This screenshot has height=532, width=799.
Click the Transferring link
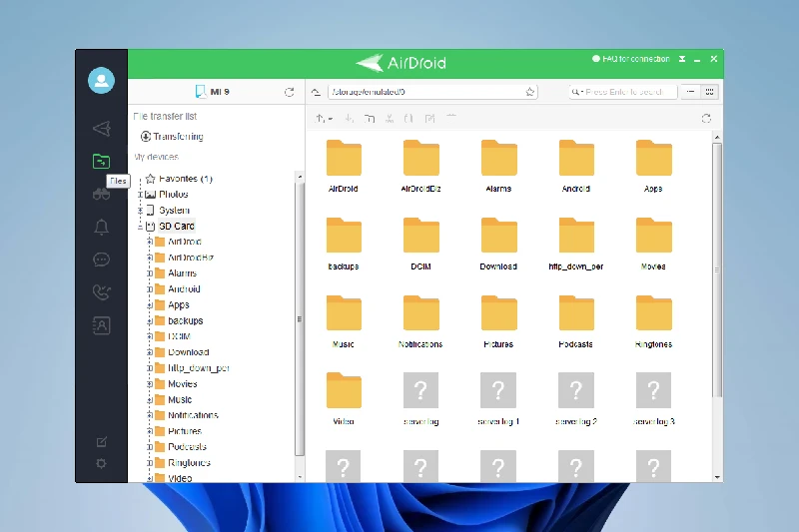point(178,136)
